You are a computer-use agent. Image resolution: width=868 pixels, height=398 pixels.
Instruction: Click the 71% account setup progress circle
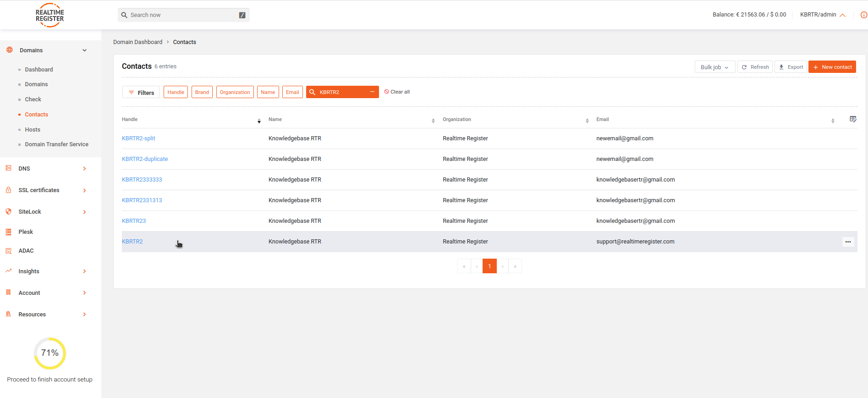49,353
